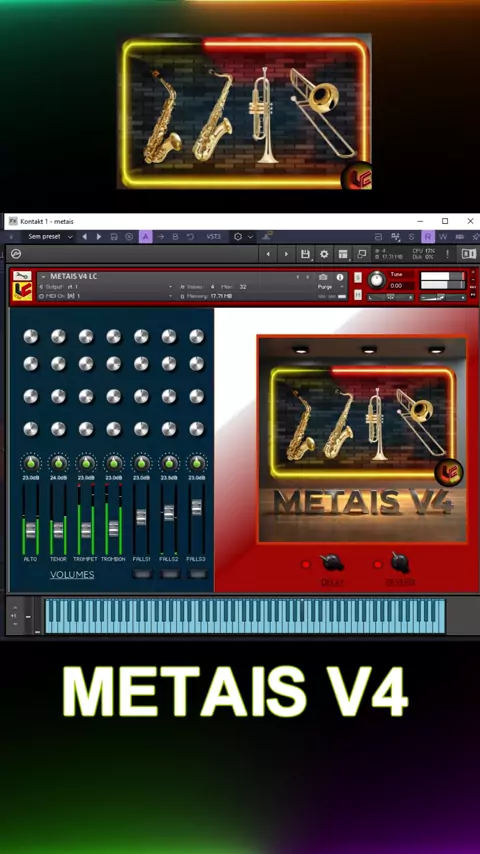Click the green knob above TROMPET channel
480x854 pixels.
[86, 463]
